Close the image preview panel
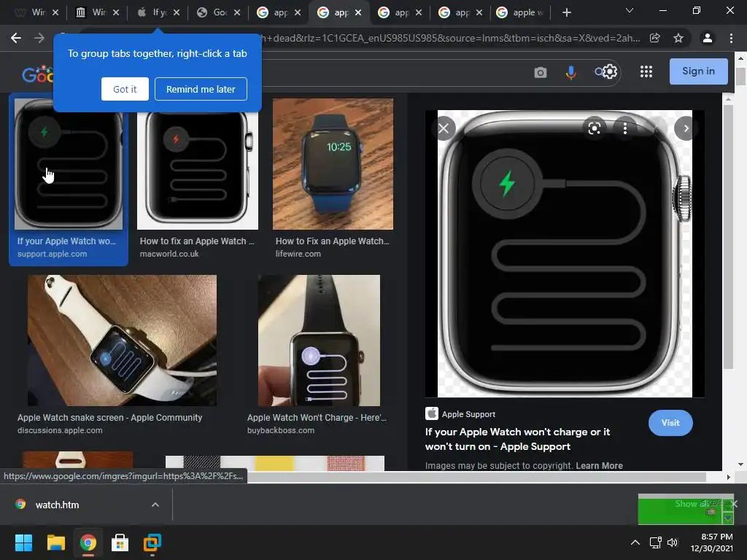Viewport: 747px width, 560px height. click(444, 128)
